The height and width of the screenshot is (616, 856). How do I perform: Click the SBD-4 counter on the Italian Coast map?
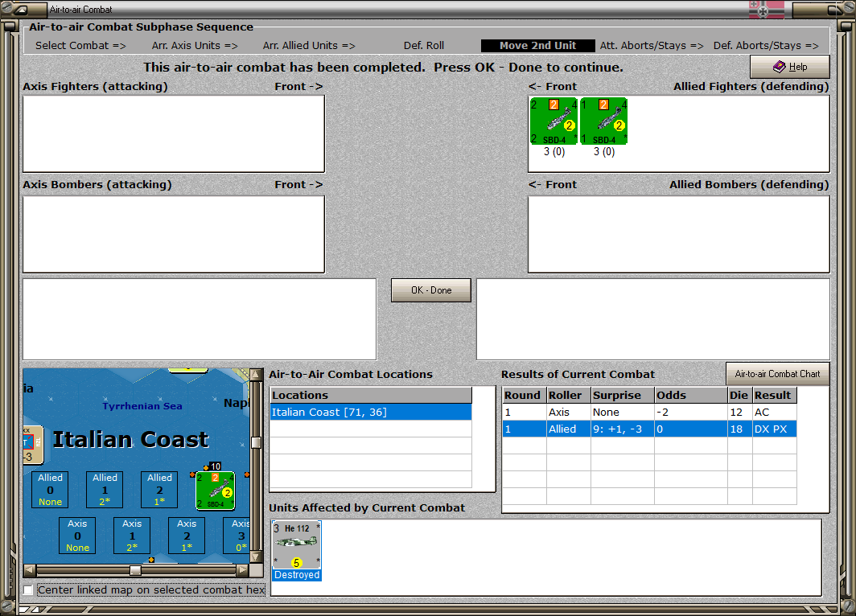(x=216, y=491)
